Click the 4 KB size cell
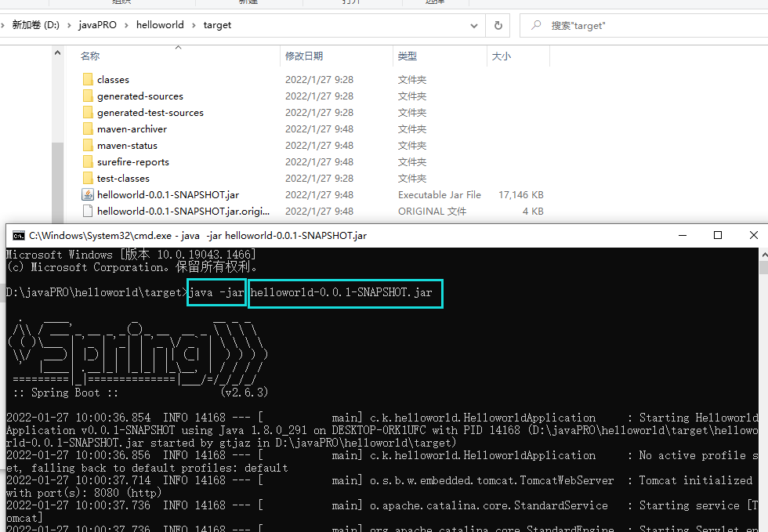The width and height of the screenshot is (768, 532). click(x=533, y=211)
